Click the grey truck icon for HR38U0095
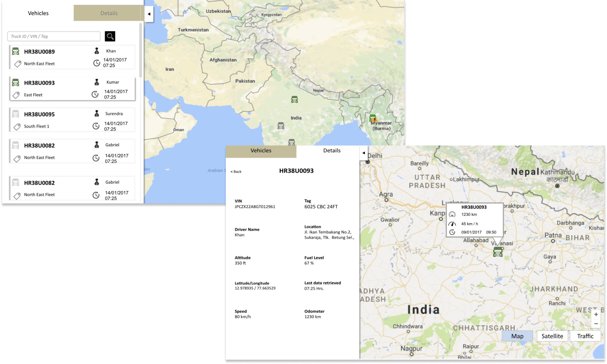 [x=16, y=114]
